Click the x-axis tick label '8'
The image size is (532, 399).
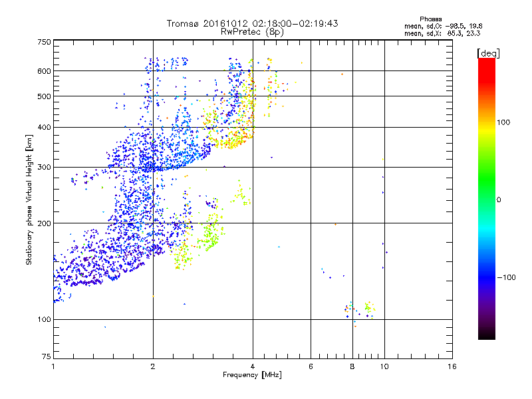352,366
